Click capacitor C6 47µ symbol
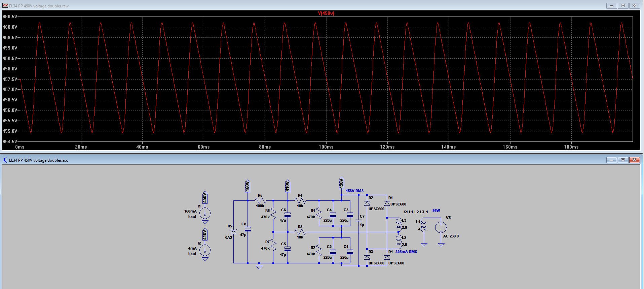This screenshot has width=644, height=289. click(288, 215)
